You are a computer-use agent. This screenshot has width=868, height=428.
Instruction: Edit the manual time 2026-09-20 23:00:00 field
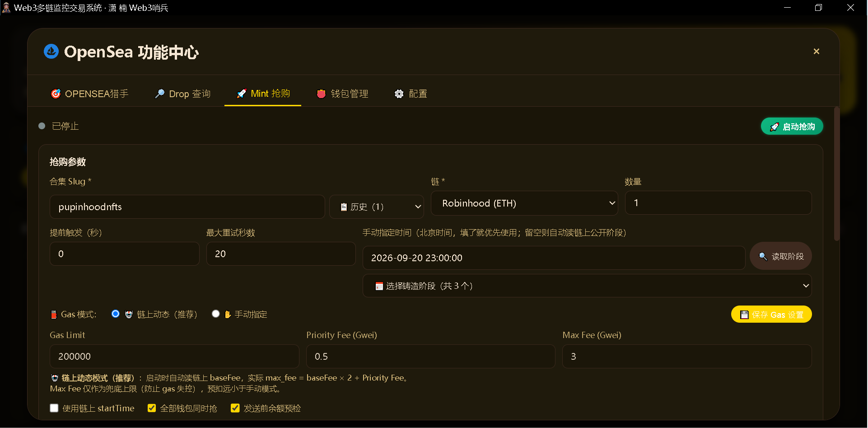(x=554, y=258)
